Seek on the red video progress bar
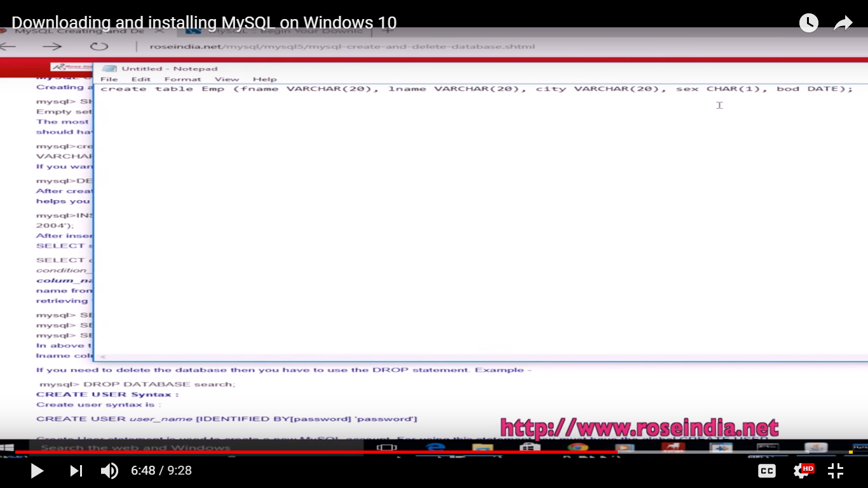This screenshot has width=868, height=488. (x=318, y=452)
